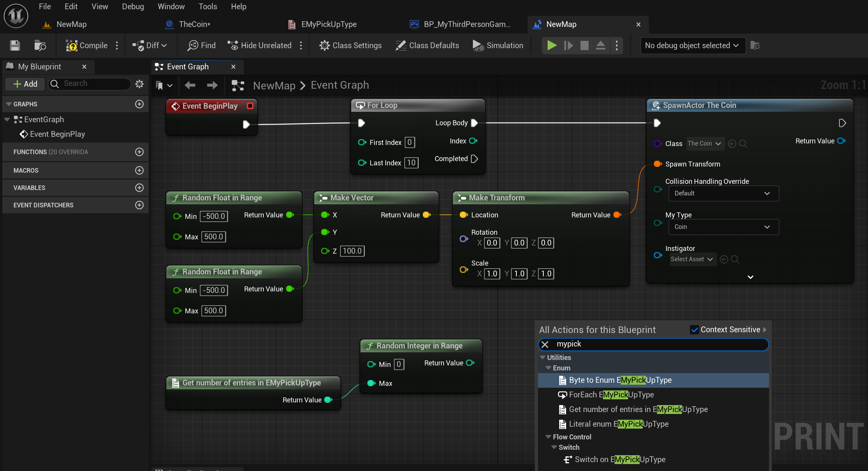
Task: Open the File menu
Action: pos(45,7)
